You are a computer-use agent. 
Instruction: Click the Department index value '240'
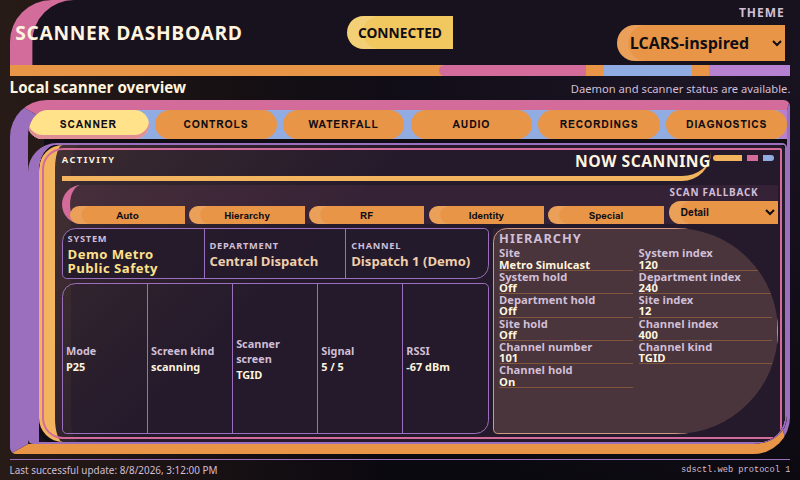coord(648,288)
